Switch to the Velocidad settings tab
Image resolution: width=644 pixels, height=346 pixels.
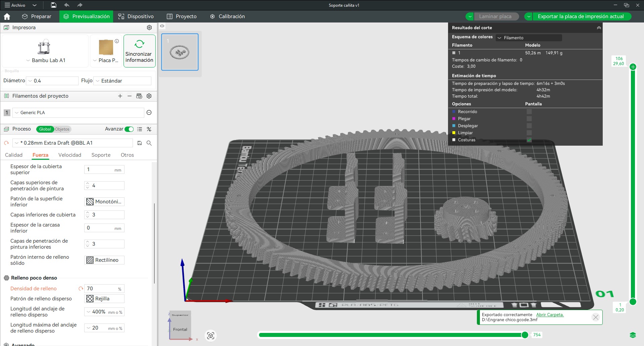(70, 155)
